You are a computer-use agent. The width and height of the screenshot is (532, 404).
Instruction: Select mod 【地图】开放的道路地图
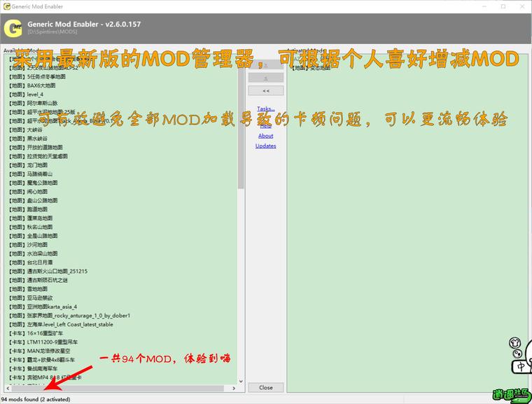(x=36, y=147)
